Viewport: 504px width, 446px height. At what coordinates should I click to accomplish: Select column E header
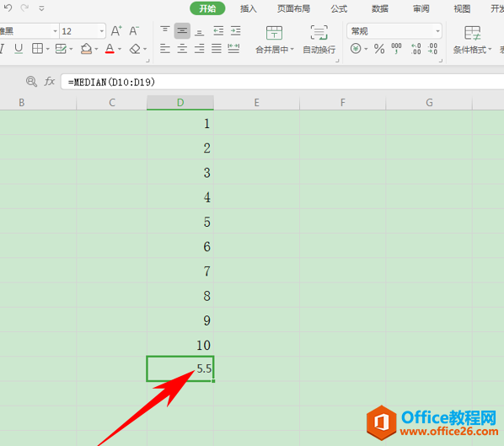click(x=256, y=103)
